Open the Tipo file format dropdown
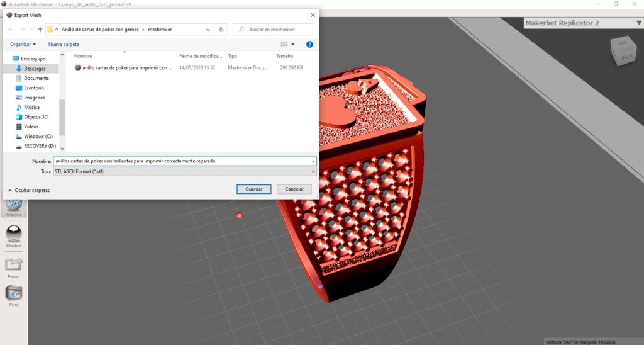 tap(185, 171)
